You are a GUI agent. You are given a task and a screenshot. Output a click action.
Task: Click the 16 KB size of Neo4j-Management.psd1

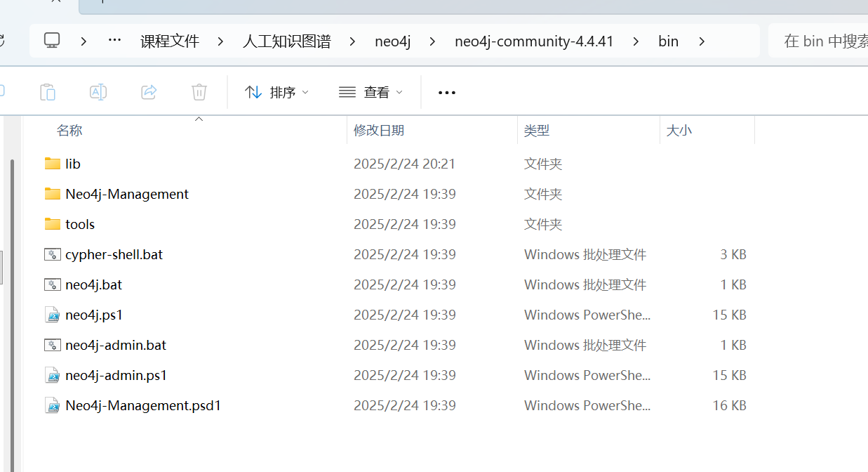coord(729,405)
